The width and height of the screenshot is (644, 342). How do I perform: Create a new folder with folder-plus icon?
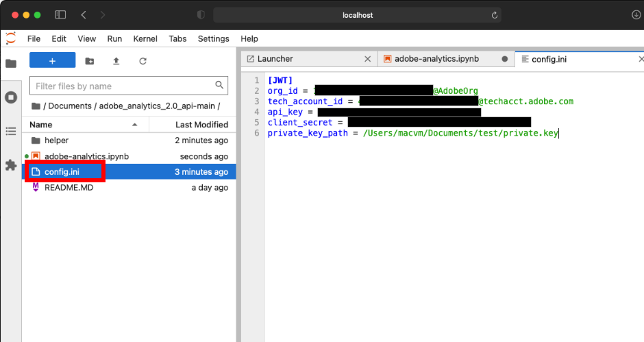[90, 61]
